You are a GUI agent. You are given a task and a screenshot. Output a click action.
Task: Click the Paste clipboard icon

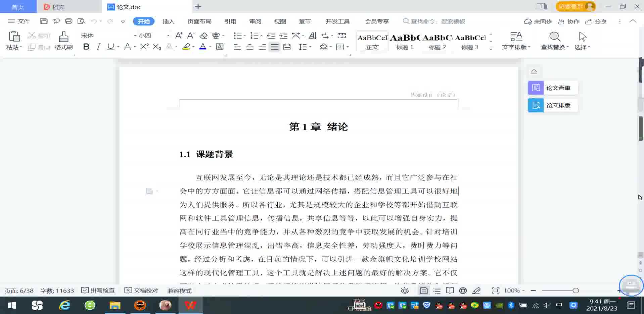[x=14, y=37]
